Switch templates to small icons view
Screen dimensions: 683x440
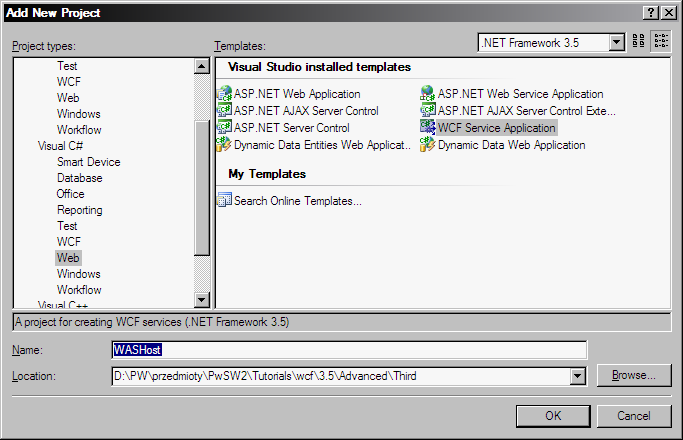tap(661, 41)
